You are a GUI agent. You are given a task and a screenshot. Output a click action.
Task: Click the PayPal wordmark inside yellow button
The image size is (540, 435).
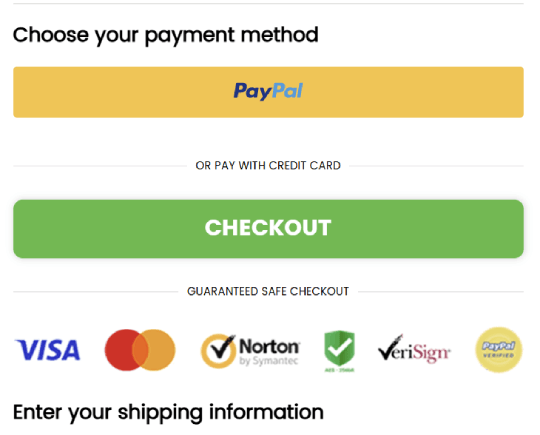click(268, 91)
